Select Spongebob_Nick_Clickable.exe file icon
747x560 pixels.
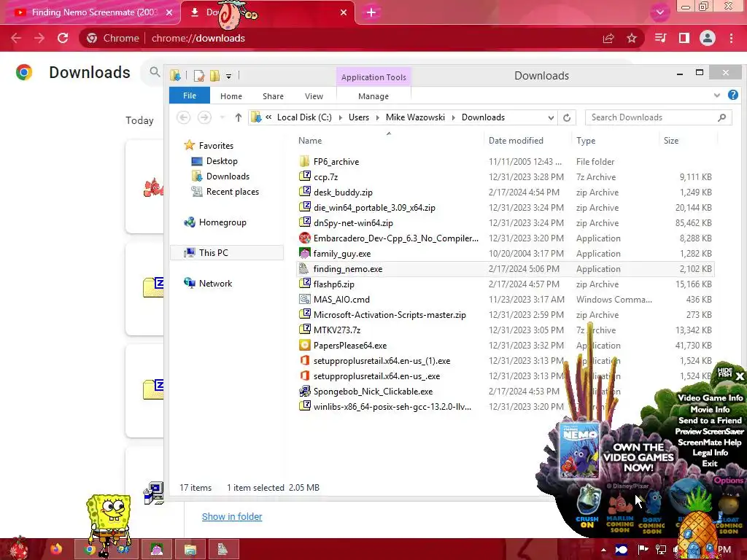tap(304, 391)
